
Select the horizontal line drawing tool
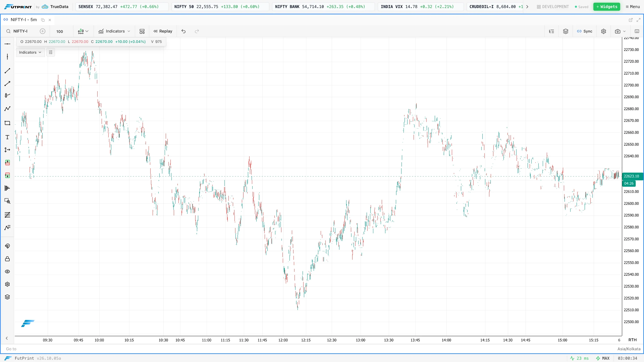[7, 44]
